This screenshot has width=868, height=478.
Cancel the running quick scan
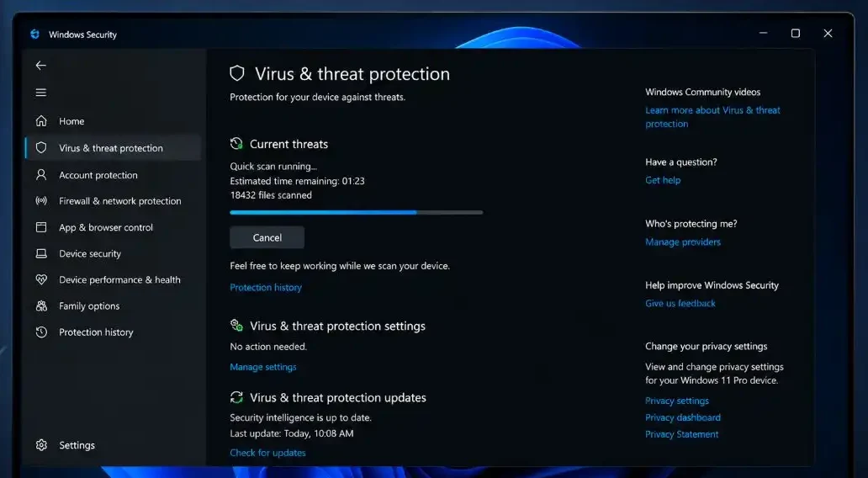267,237
